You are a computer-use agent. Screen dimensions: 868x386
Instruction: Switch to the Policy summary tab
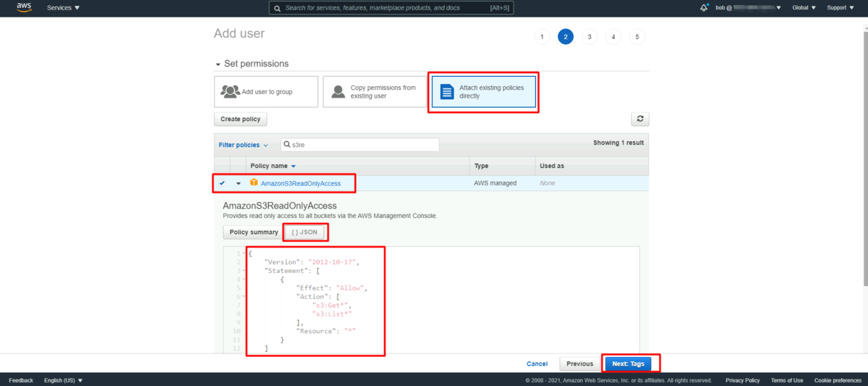pos(254,232)
